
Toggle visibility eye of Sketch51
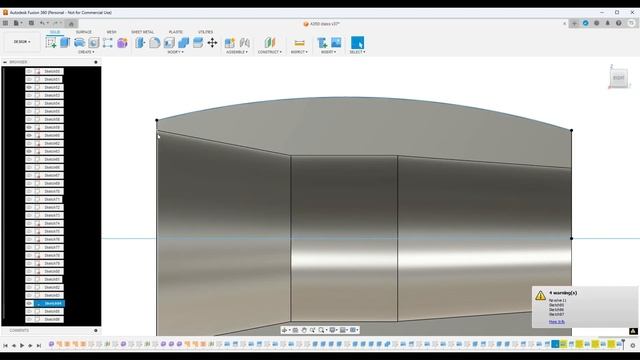pos(29,79)
